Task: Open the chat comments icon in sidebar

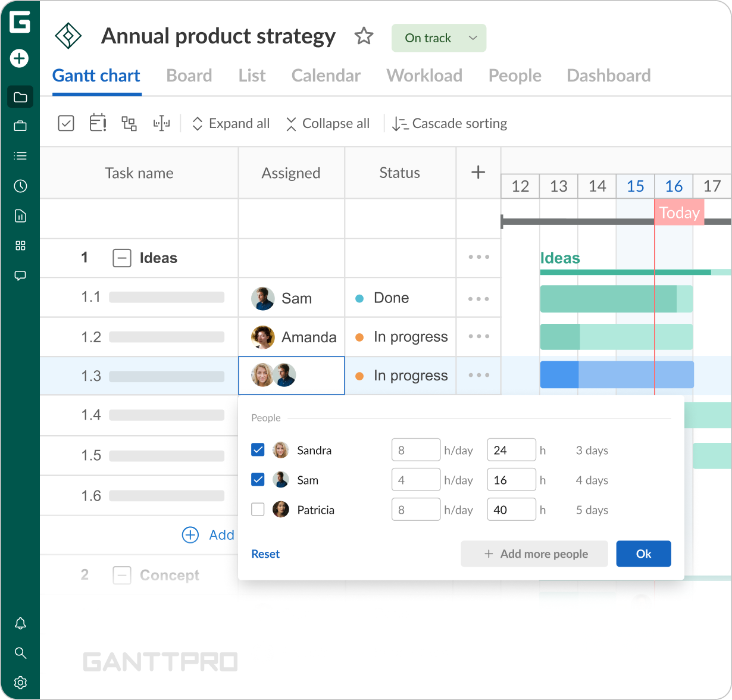Action: coord(20,276)
